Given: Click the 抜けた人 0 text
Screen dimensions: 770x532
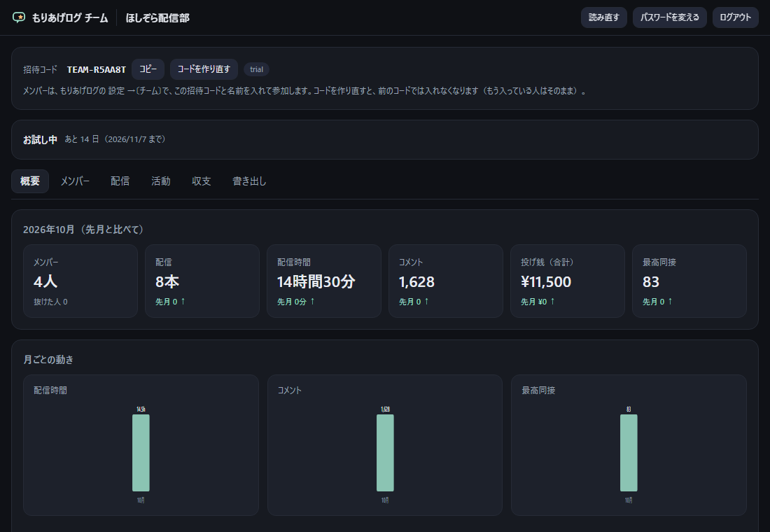Looking at the screenshot, I should click(50, 302).
